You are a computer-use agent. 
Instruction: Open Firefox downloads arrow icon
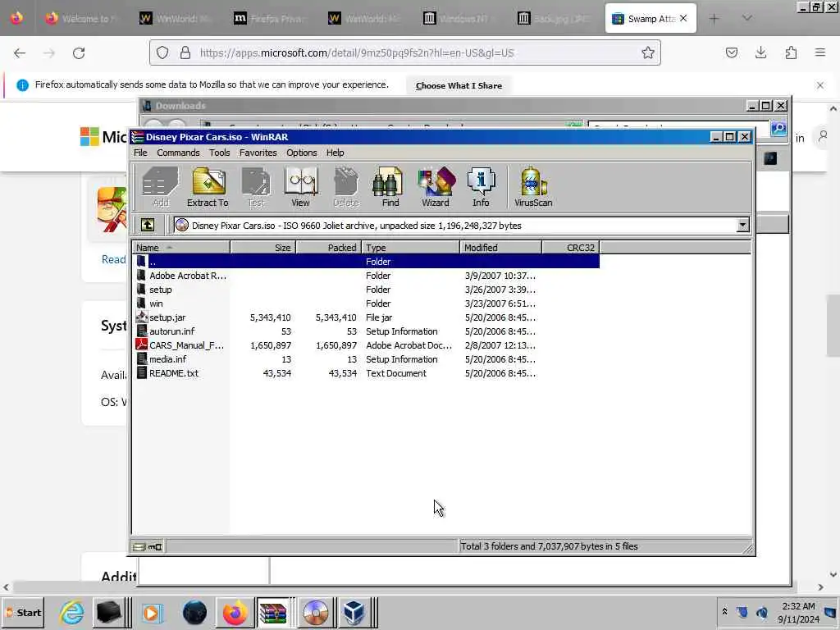(760, 52)
